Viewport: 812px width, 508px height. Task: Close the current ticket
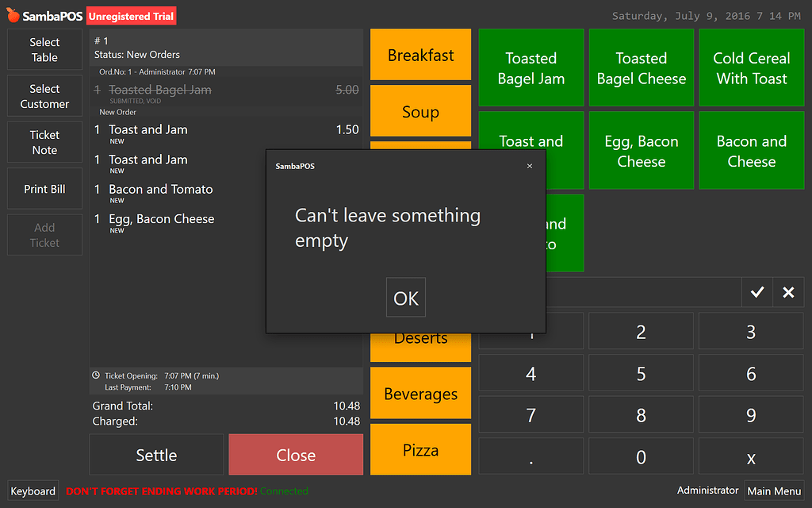(x=295, y=455)
